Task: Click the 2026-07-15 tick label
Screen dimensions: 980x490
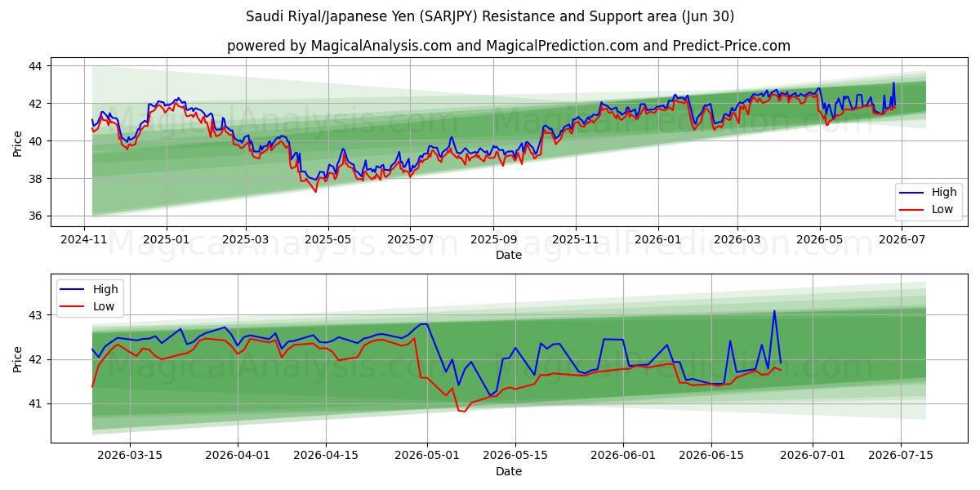Action: tap(901, 455)
